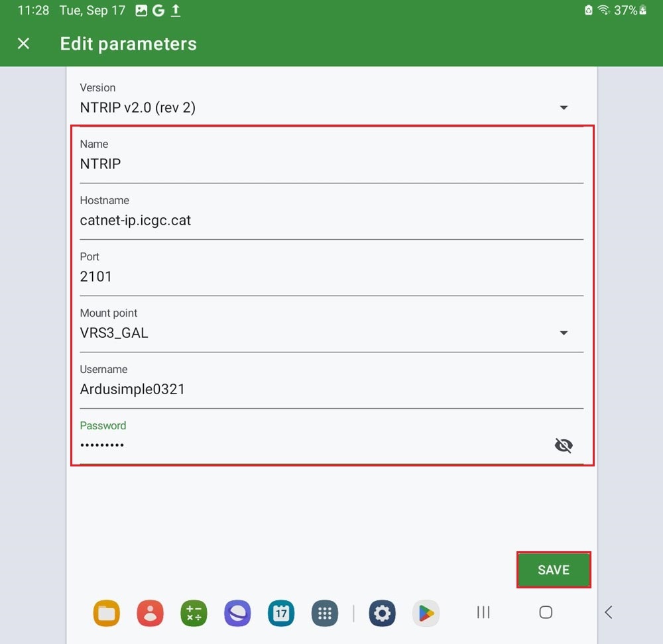663x644 pixels.
Task: Open the Settings gear app
Action: click(x=383, y=613)
